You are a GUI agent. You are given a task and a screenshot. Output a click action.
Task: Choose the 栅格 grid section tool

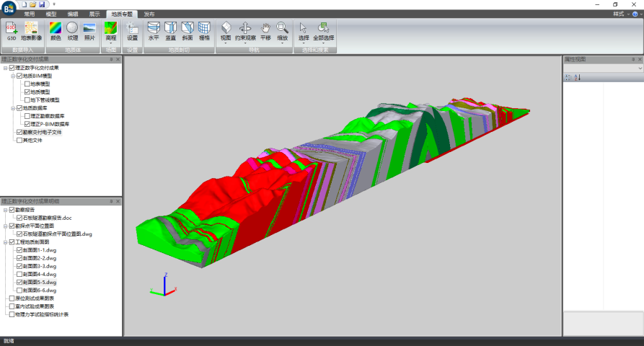tap(205, 30)
